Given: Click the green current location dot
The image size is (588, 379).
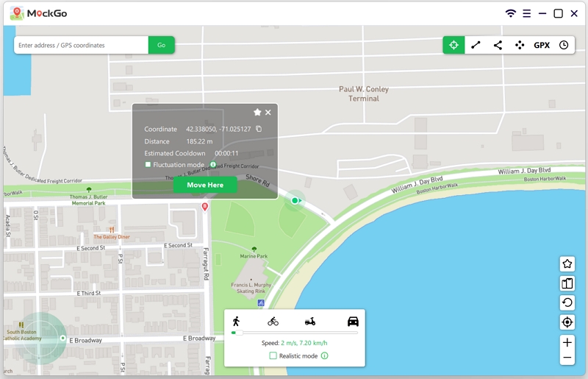Looking at the screenshot, I should pos(295,201).
